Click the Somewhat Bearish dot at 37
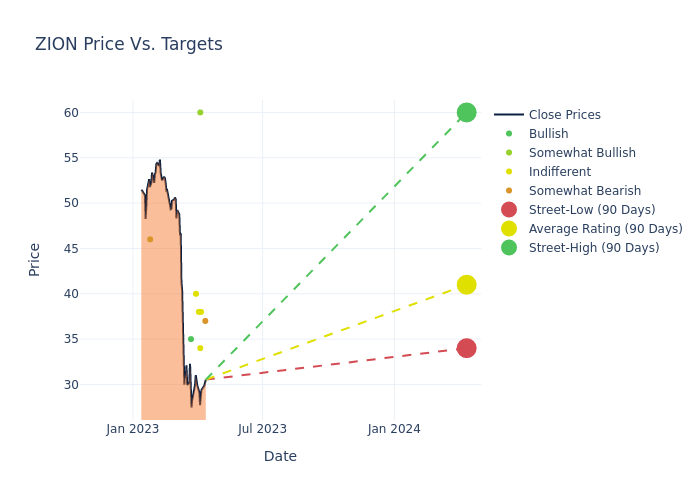The image size is (700, 500). 205,321
